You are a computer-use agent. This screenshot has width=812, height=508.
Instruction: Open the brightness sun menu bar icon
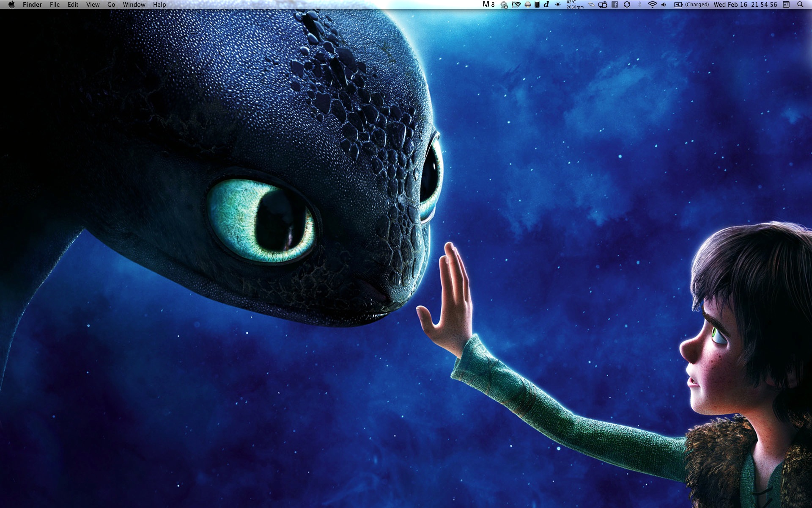pyautogui.click(x=558, y=4)
